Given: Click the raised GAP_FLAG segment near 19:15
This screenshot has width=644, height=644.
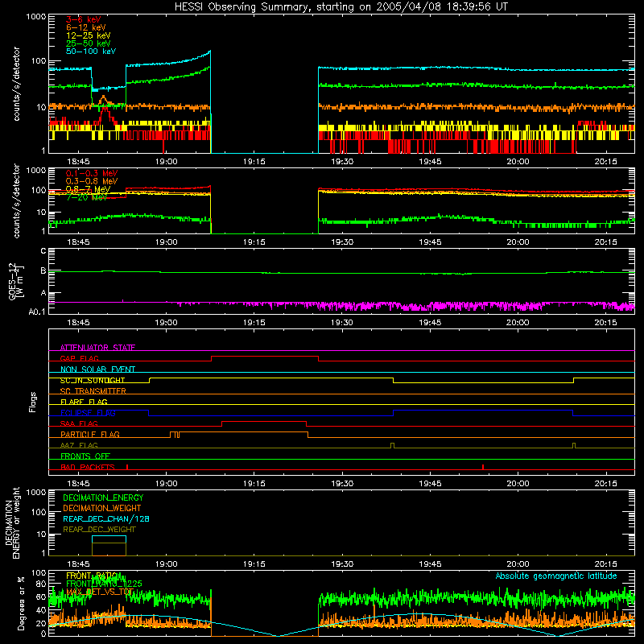Looking at the screenshot, I should pos(265,357).
